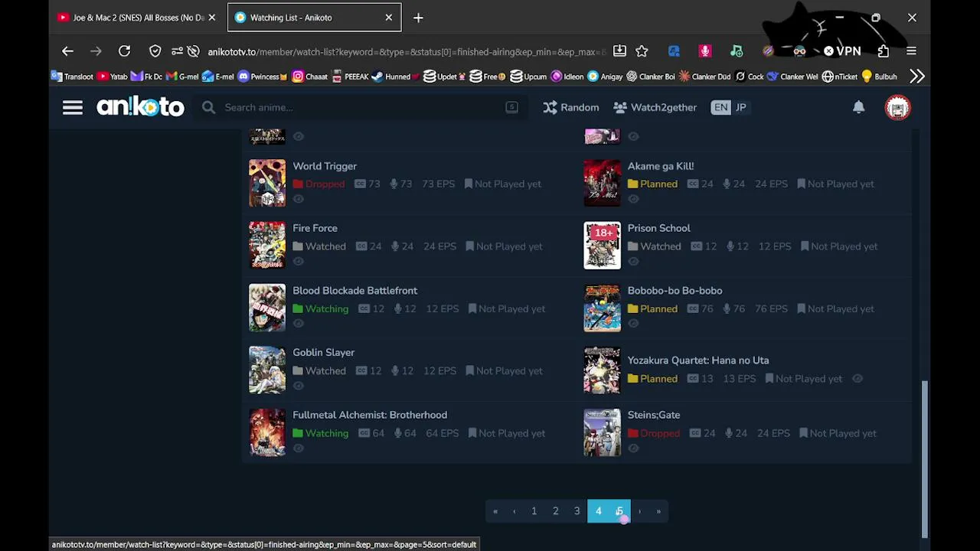Image resolution: width=980 pixels, height=551 pixels.
Task: Open the Anikoto hamburger menu
Action: tap(73, 108)
